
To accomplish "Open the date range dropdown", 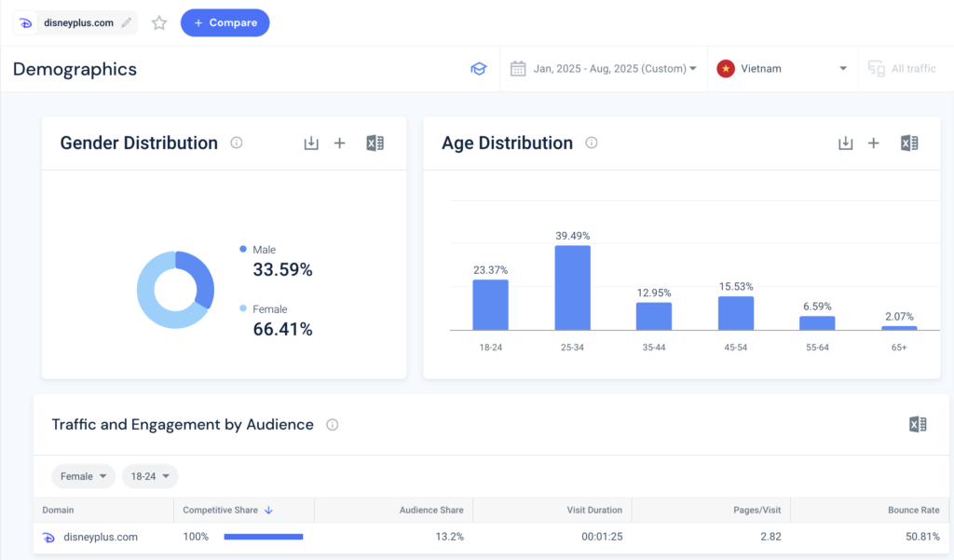I will coord(604,69).
